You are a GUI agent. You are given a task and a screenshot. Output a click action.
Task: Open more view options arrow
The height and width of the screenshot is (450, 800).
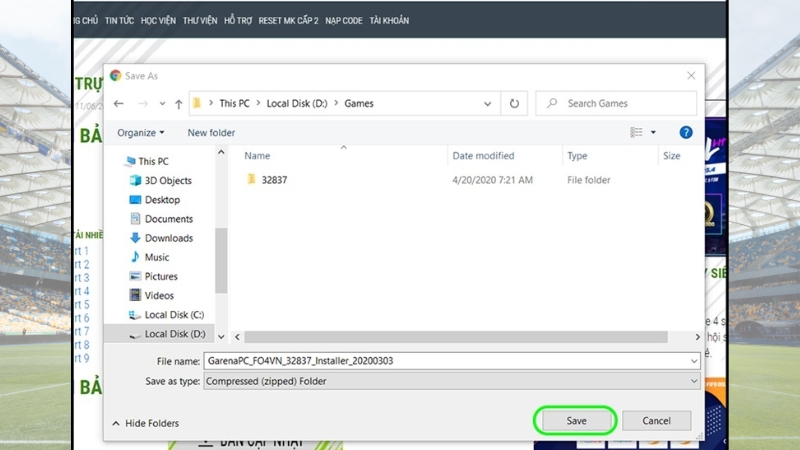(x=653, y=133)
